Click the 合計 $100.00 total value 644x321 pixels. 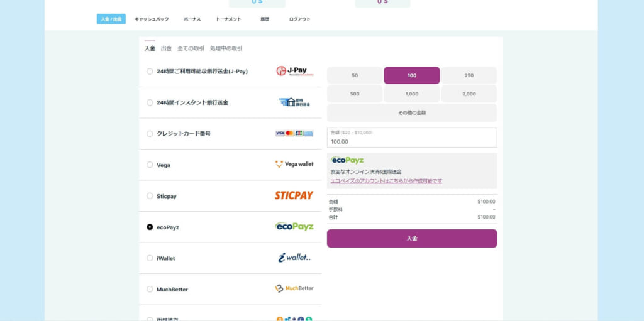[x=486, y=217]
